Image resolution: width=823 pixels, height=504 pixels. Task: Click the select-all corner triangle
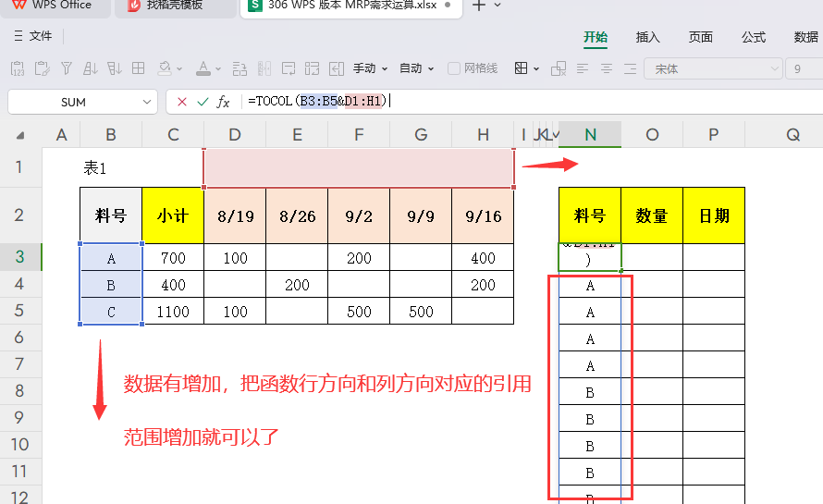pos(20,135)
